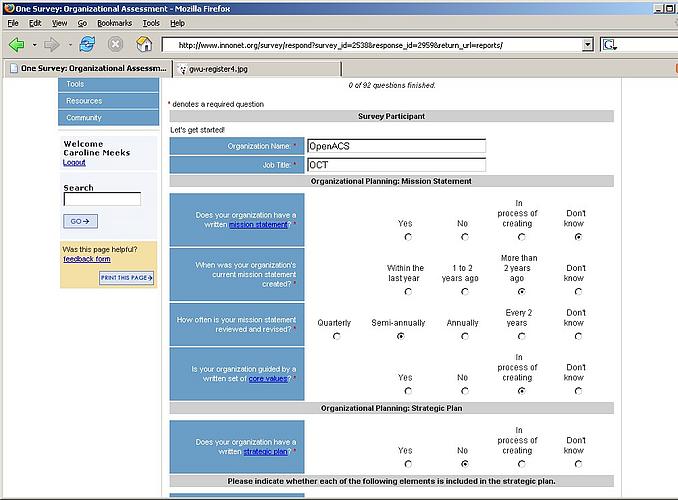This screenshot has width=678, height=500.
Task: Click the search engine icon in the search box
Action: coord(609,45)
